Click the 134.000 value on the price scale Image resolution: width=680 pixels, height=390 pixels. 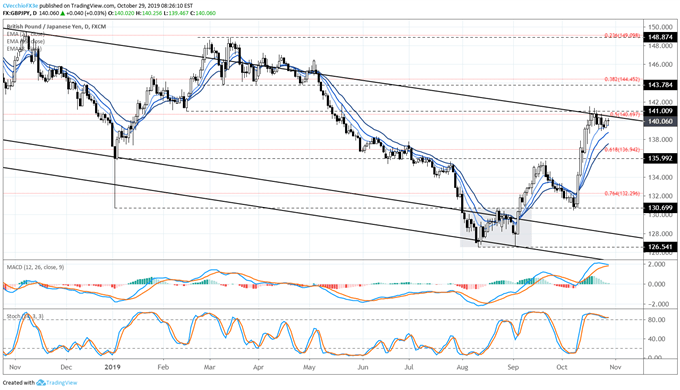point(660,177)
